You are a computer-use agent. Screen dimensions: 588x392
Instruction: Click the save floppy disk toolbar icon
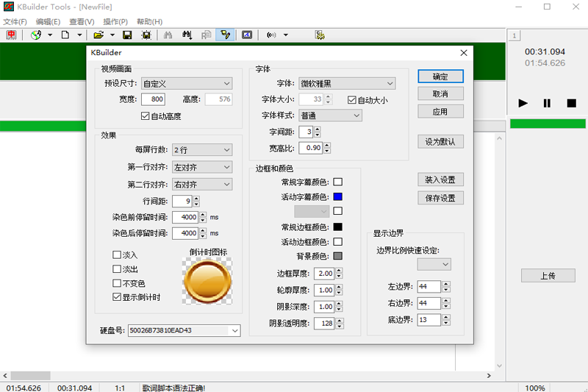pos(127,35)
